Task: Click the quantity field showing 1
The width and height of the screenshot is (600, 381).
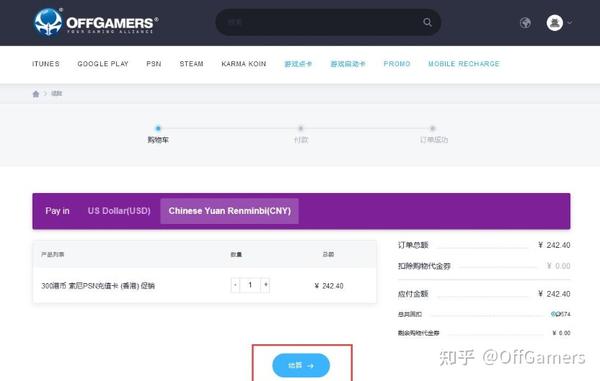Action: click(250, 285)
